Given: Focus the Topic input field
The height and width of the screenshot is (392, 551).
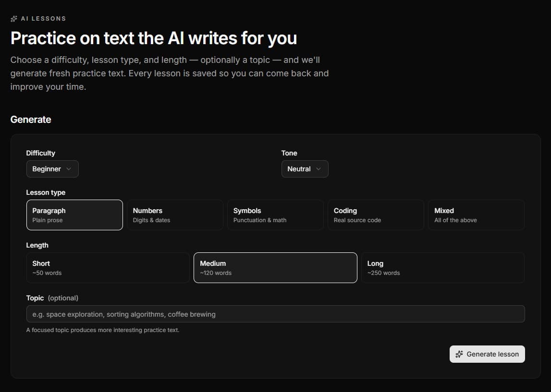Looking at the screenshot, I should tap(276, 314).
